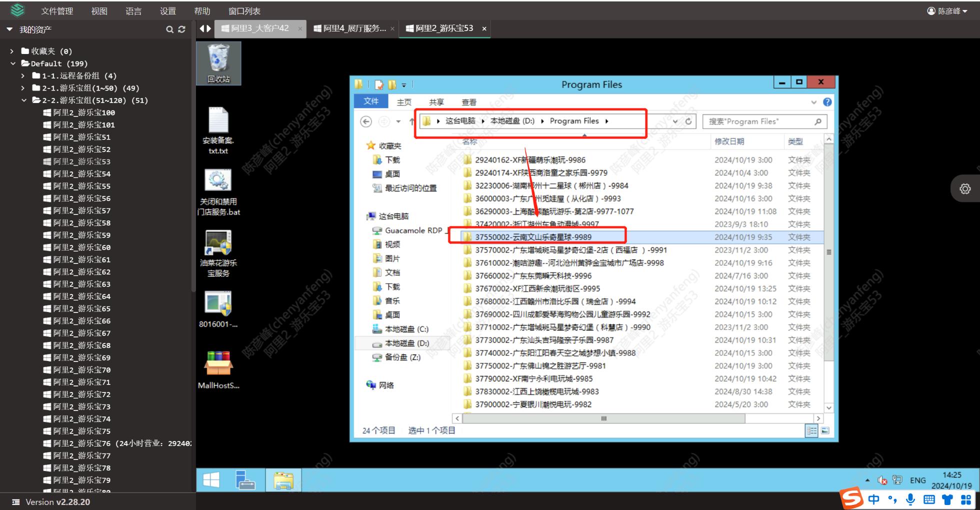Click File Explorer icon in remote taskbar
The image size is (980, 510).
tap(283, 480)
